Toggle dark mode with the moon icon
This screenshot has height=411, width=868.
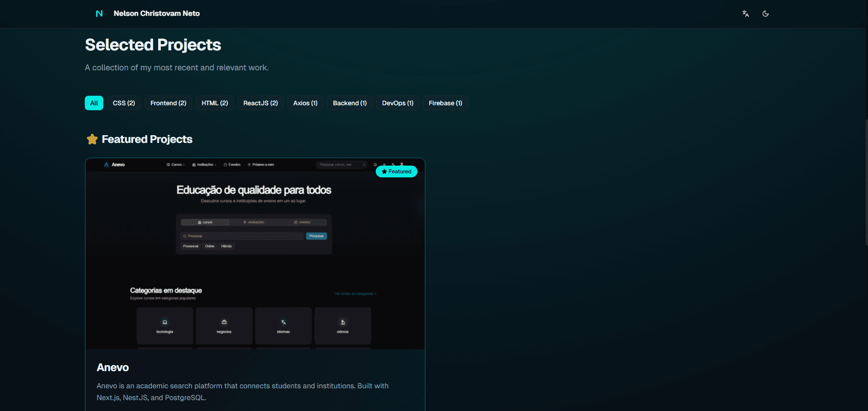[765, 14]
